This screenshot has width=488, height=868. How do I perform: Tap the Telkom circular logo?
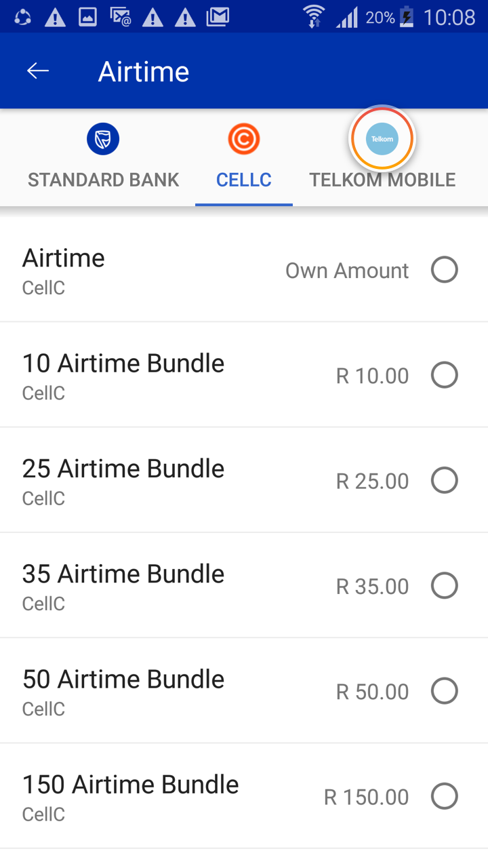point(382,139)
